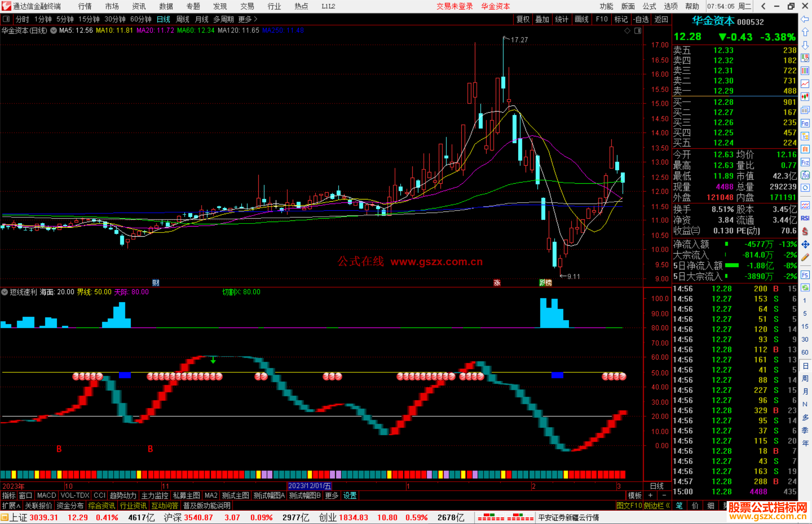Click the plus zoom button beside 模板
The height and width of the screenshot is (524, 812).
651,495
